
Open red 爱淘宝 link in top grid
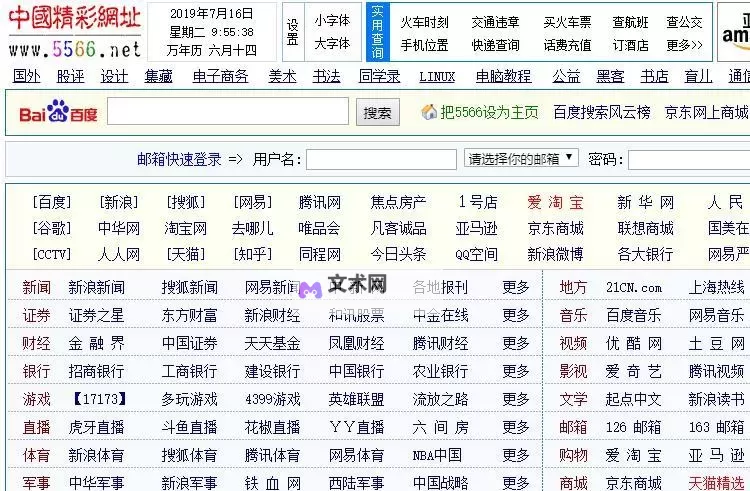[555, 202]
